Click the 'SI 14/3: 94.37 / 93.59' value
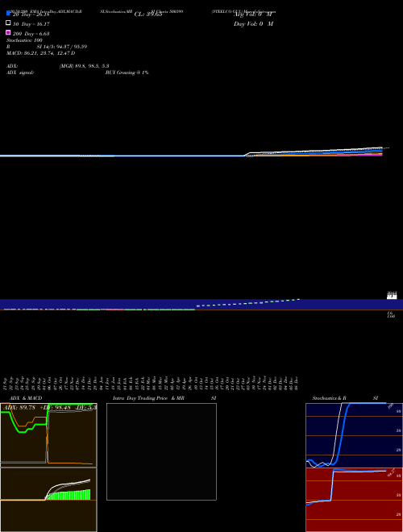Viewport: 403px width, 532px height. [62, 47]
